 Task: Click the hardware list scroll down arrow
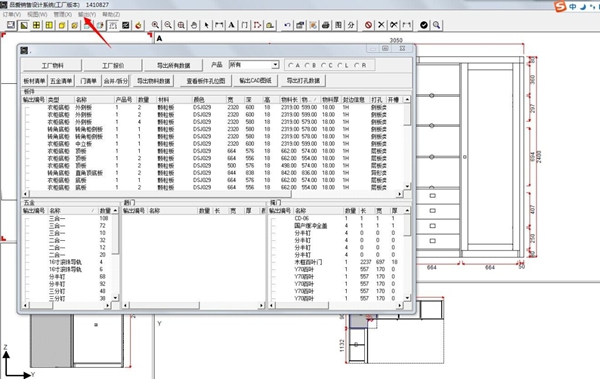115,297
